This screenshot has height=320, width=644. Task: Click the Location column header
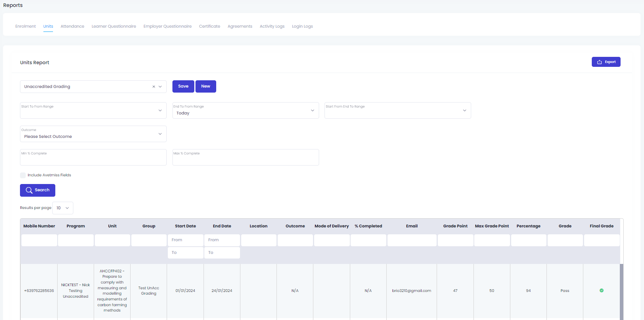tap(258, 226)
